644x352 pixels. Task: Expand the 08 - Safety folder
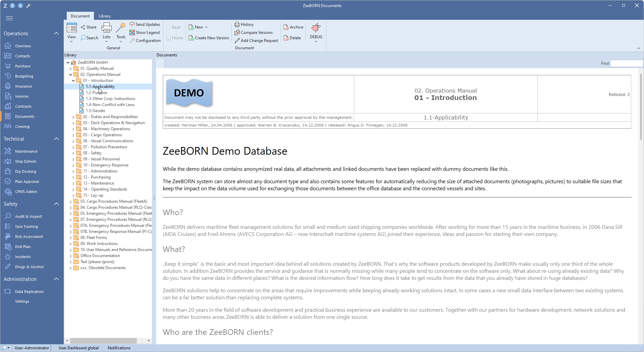tap(73, 153)
